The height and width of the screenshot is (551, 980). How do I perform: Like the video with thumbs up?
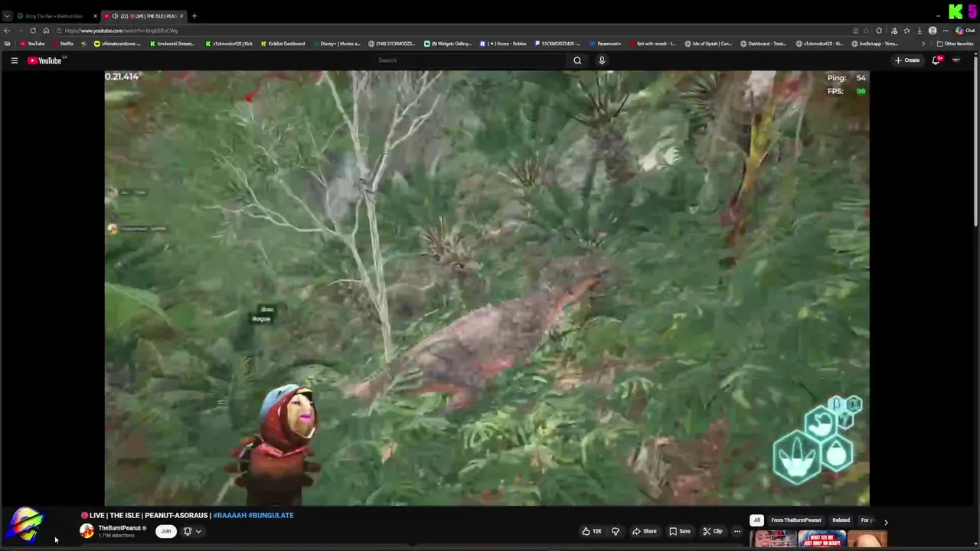pos(591,531)
